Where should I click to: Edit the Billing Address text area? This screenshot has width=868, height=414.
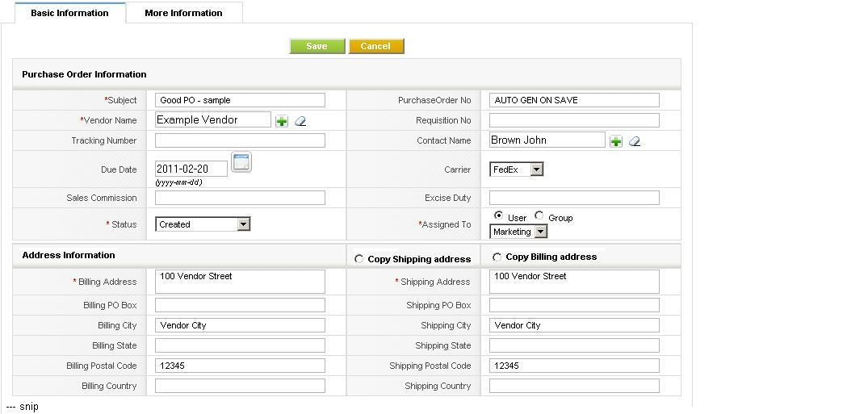241,282
